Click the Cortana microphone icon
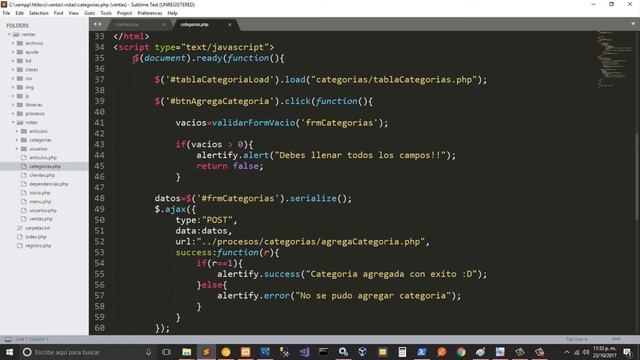This screenshot has width=640, height=360. pos(149,352)
